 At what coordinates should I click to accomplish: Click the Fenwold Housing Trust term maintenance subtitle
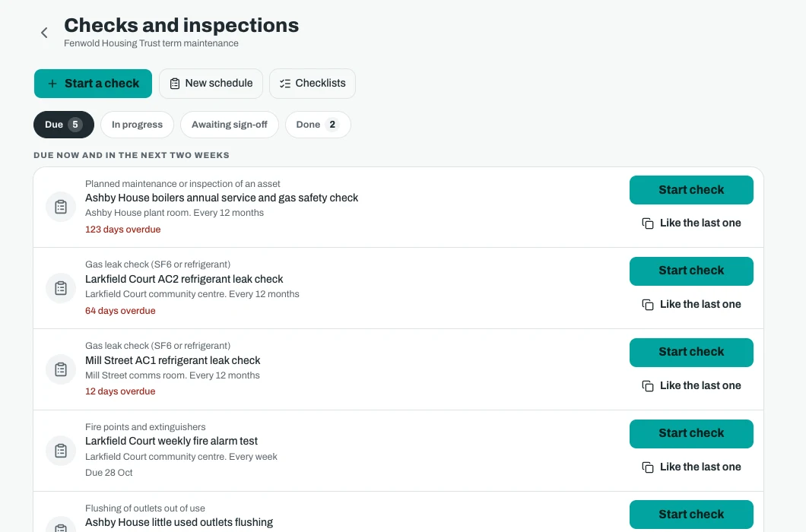[x=151, y=43]
